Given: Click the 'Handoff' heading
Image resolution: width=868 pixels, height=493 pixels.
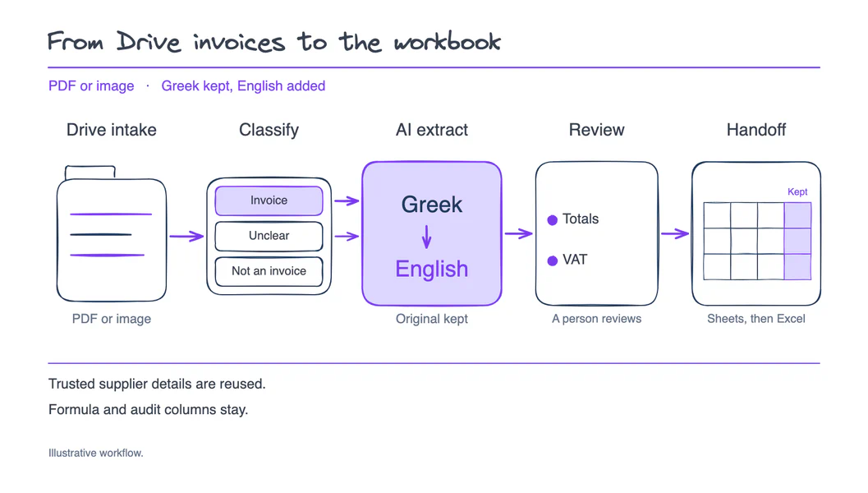Looking at the screenshot, I should pyautogui.click(x=756, y=130).
